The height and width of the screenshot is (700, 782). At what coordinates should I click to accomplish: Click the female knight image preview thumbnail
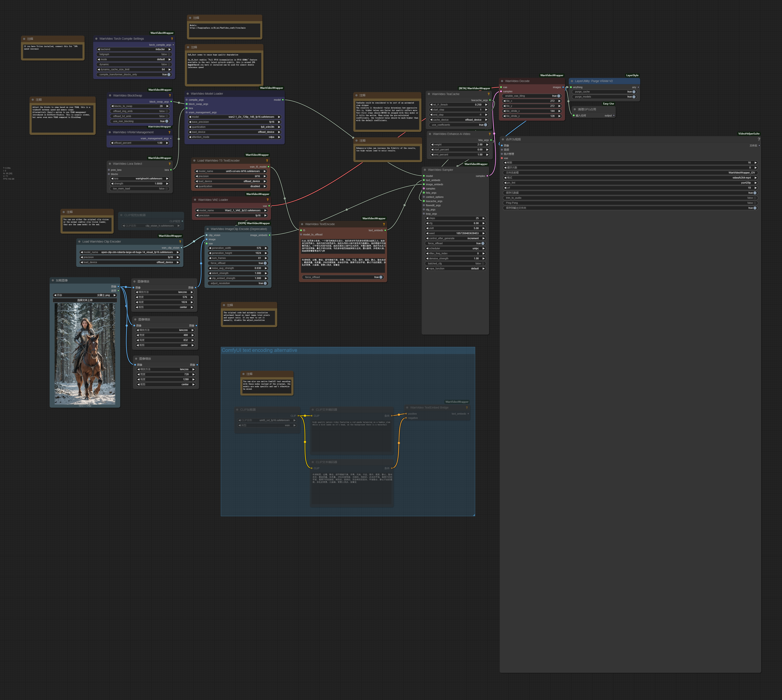click(85, 353)
